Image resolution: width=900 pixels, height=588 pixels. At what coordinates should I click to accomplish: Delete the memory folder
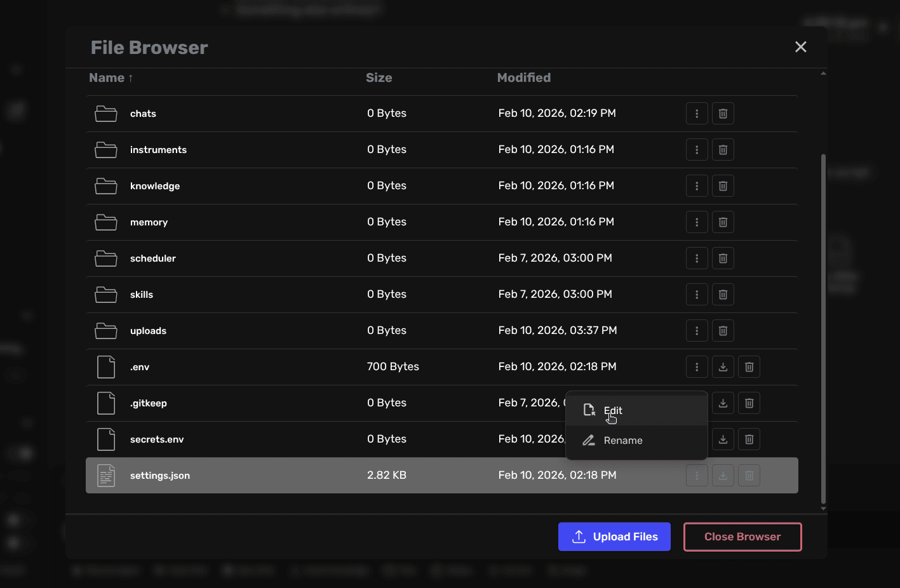point(723,222)
